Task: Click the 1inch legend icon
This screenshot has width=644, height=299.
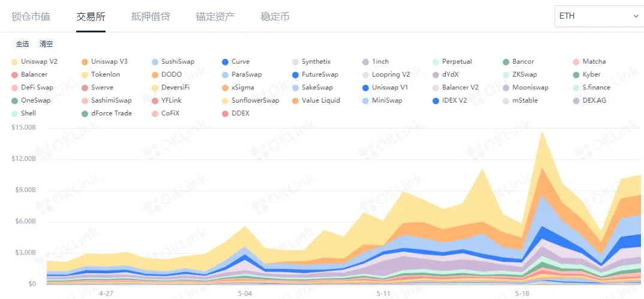Action: 366,62
